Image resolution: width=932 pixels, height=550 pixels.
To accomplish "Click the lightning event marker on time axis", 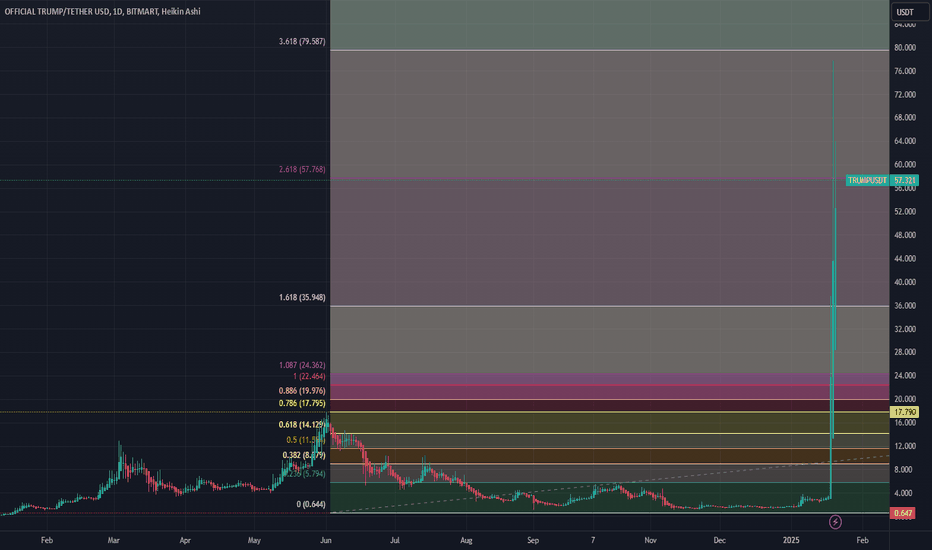I will coord(835,522).
